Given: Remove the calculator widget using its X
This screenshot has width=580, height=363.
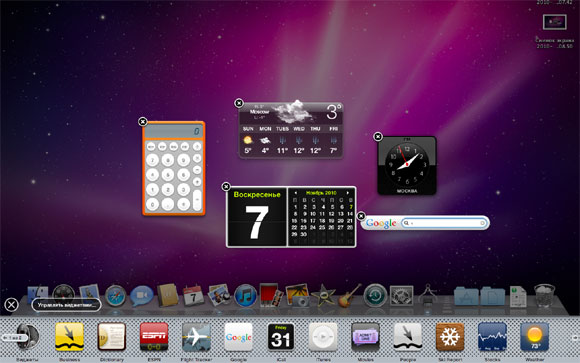Looking at the screenshot, I should tap(143, 121).
